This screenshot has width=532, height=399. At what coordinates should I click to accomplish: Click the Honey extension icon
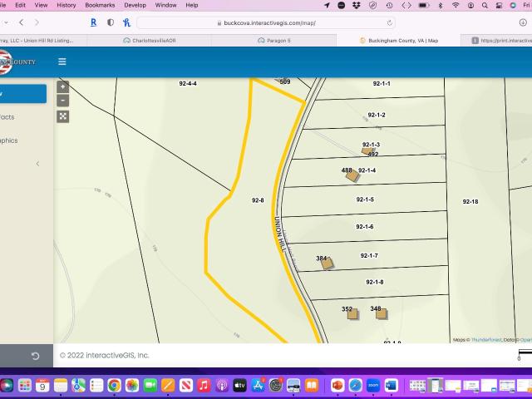127,22
